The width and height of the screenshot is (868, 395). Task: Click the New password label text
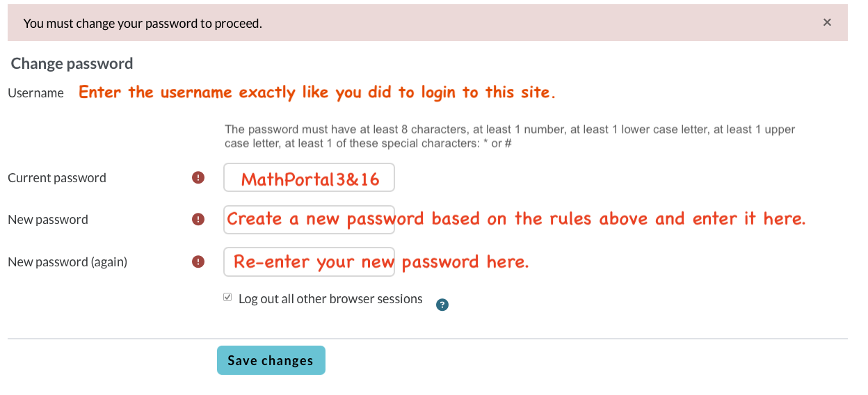coord(48,220)
